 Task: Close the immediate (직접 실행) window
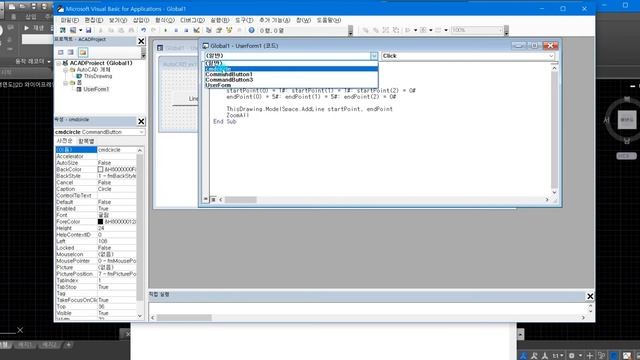point(590,296)
